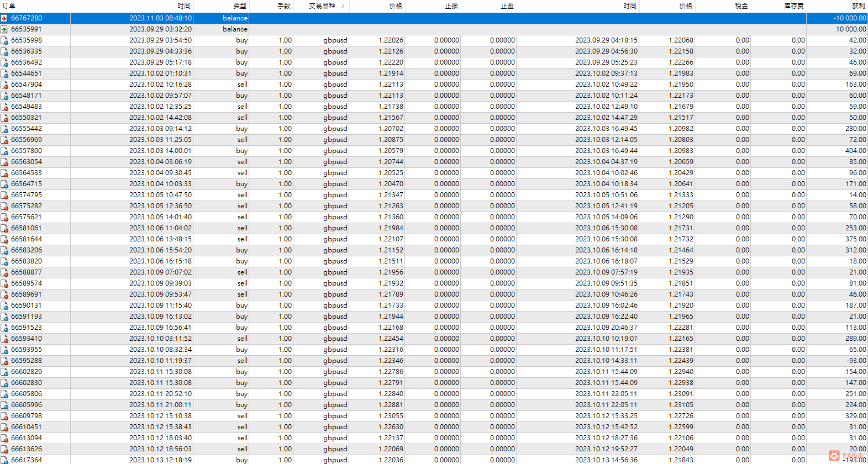This screenshot has width=868, height=464.
Task: Click the order icon for ticket 66550321
Action: click(4, 118)
